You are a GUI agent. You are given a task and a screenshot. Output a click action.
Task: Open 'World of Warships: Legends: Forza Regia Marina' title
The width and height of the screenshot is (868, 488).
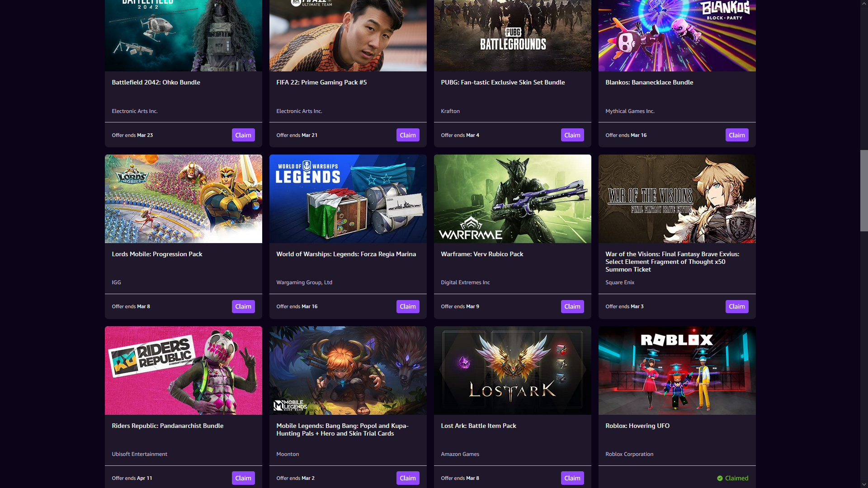click(346, 254)
